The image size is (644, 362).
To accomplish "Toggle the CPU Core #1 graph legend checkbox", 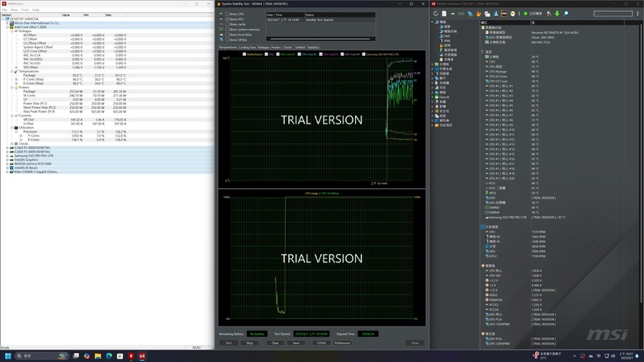I will [278, 54].
